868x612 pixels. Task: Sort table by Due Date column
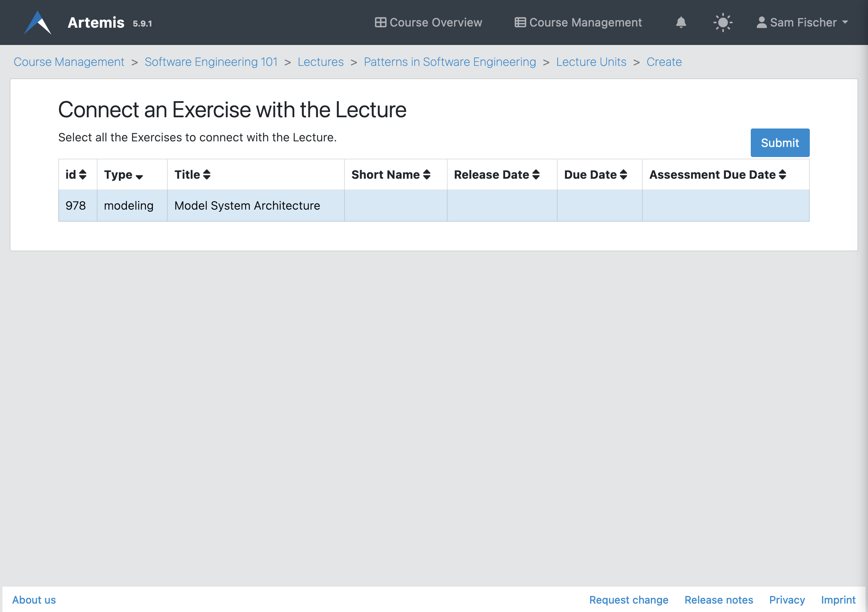pos(596,175)
